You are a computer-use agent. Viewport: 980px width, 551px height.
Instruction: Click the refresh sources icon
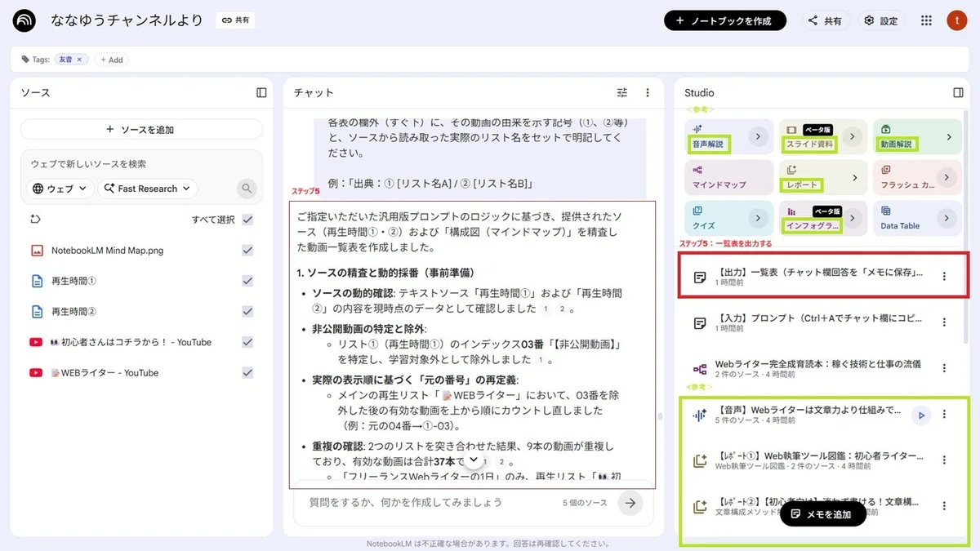coord(35,219)
